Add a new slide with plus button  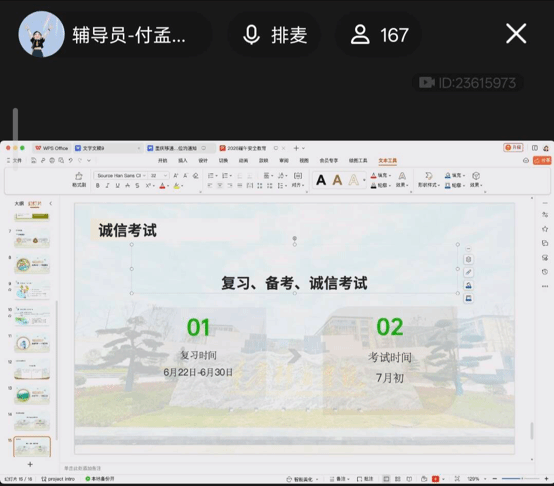point(30,464)
